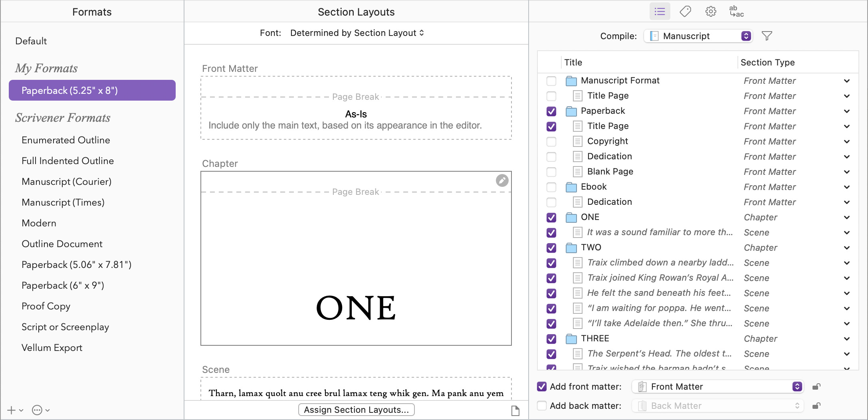Open the Back Matter selection dropdown
The image size is (868, 420).
[717, 406]
